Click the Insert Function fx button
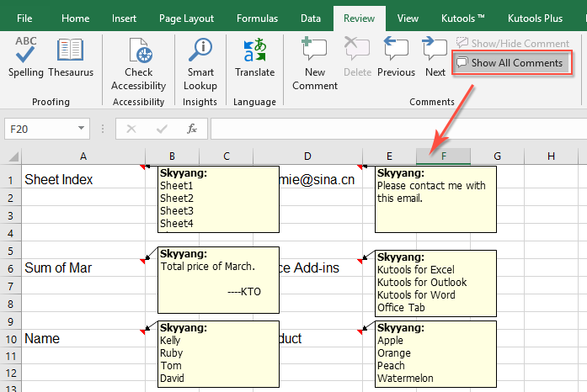The width and height of the screenshot is (587, 392). point(192,129)
